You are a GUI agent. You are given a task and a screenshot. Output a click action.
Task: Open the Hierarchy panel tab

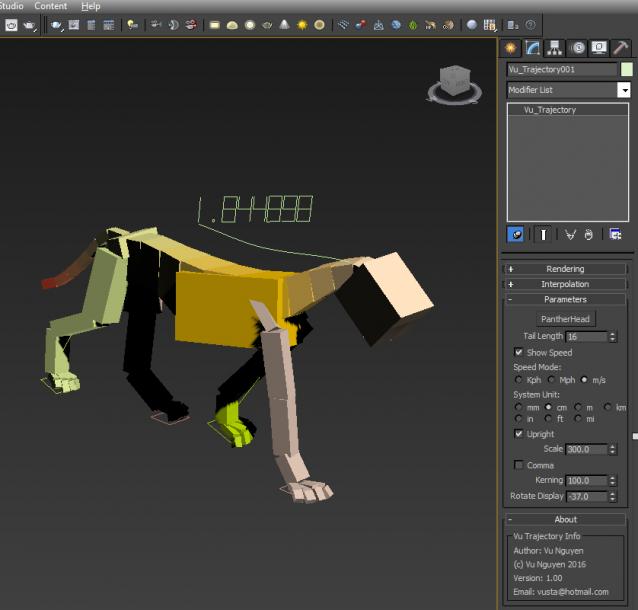click(x=555, y=47)
